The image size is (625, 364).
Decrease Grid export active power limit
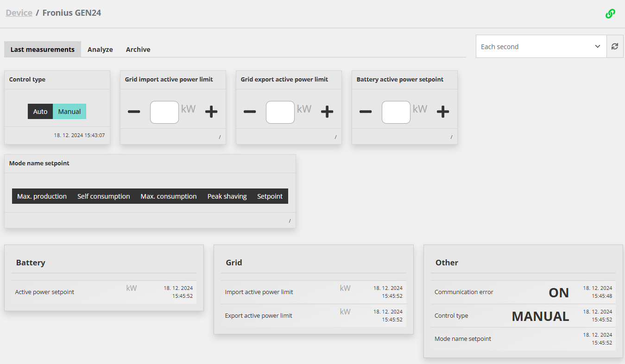pyautogui.click(x=250, y=112)
